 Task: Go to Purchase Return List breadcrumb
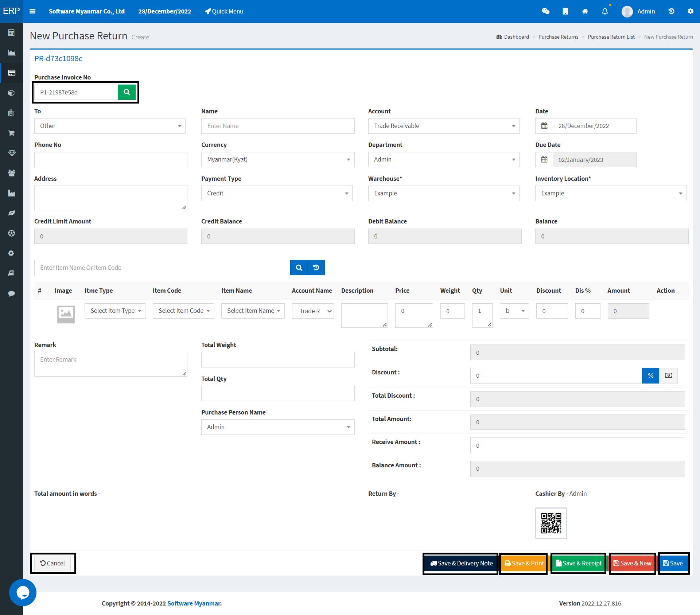pyautogui.click(x=611, y=37)
